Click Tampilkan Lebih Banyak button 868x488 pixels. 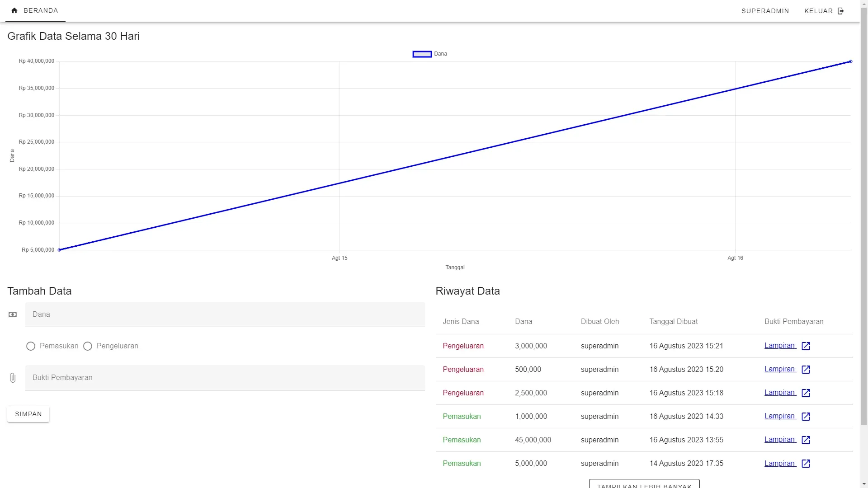click(644, 484)
